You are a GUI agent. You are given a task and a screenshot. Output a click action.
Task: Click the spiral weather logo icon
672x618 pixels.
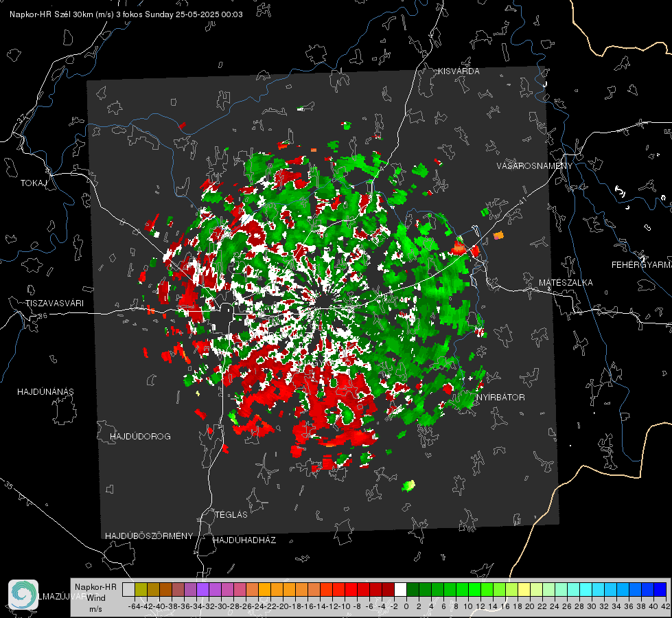pyautogui.click(x=23, y=595)
